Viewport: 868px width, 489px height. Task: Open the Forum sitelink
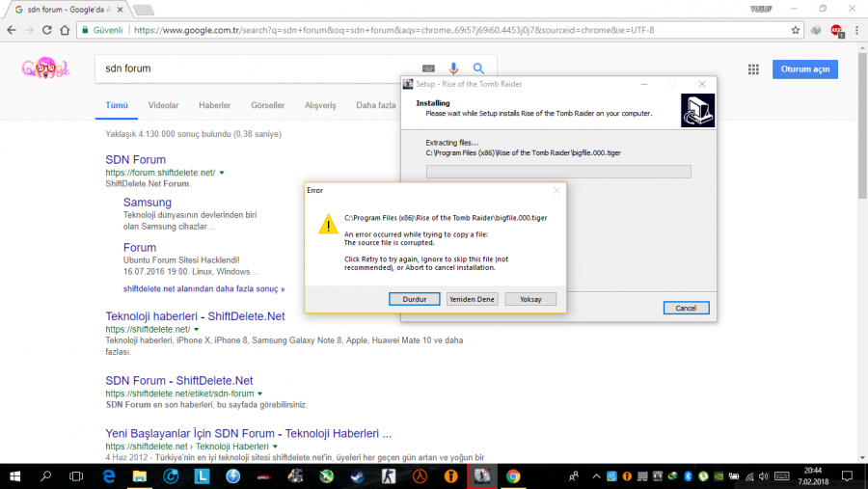140,248
